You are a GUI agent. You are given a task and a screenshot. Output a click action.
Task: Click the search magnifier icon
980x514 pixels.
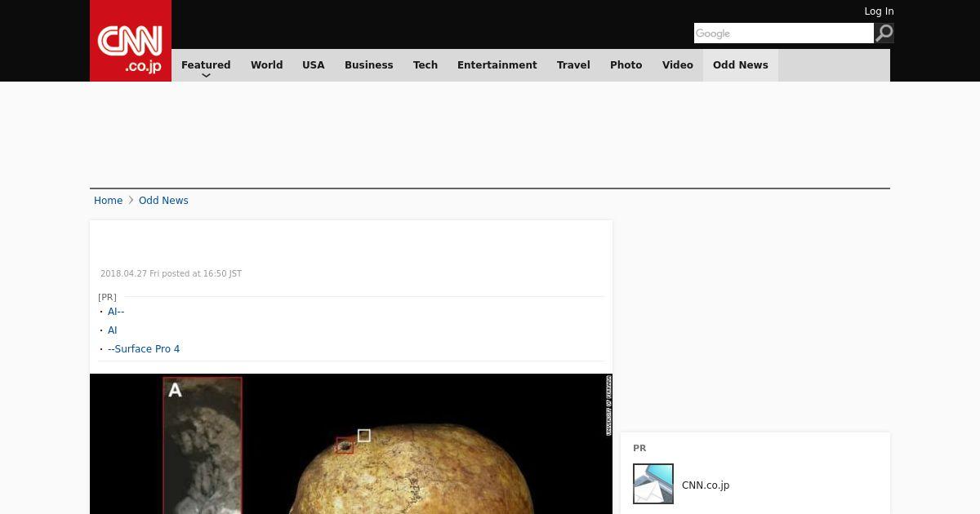[884, 33]
